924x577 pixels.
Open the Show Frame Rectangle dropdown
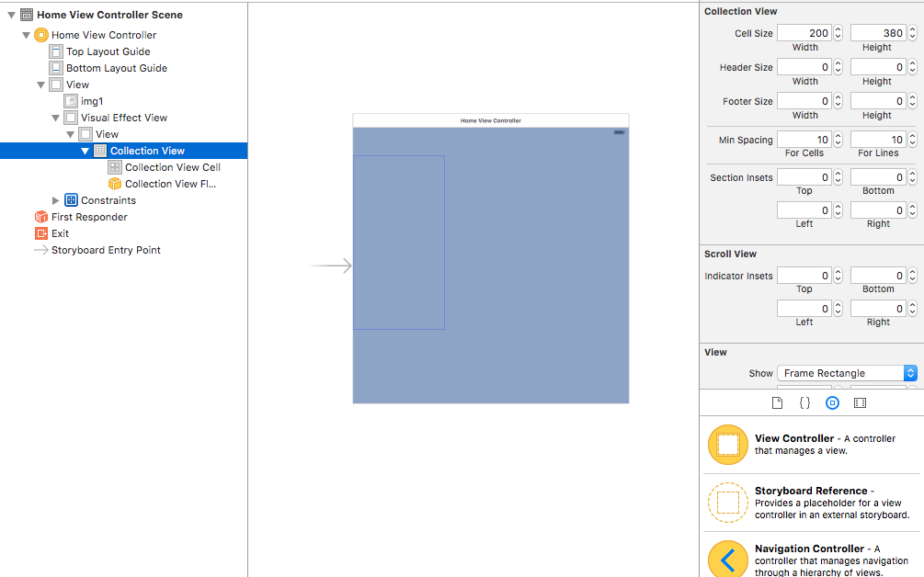tap(847, 373)
